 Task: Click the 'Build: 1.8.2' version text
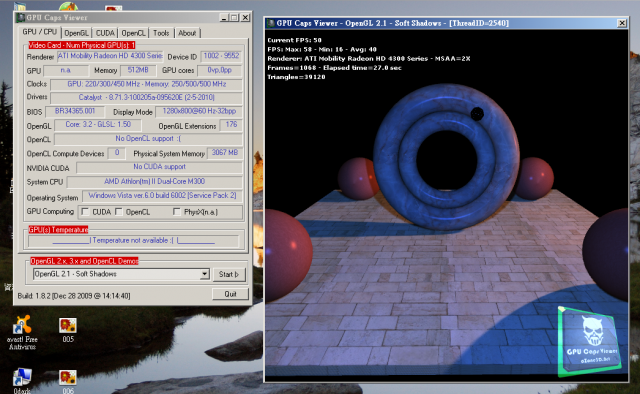[74, 296]
